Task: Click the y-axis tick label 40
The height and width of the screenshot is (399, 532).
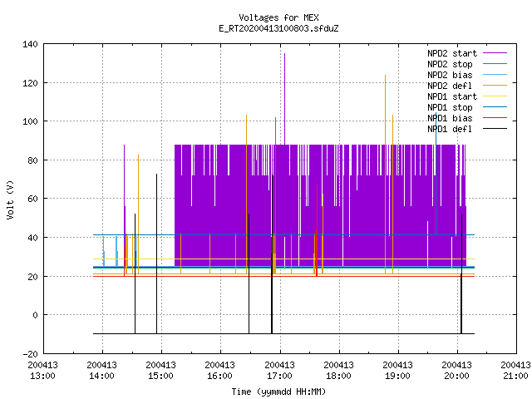Action: point(32,238)
